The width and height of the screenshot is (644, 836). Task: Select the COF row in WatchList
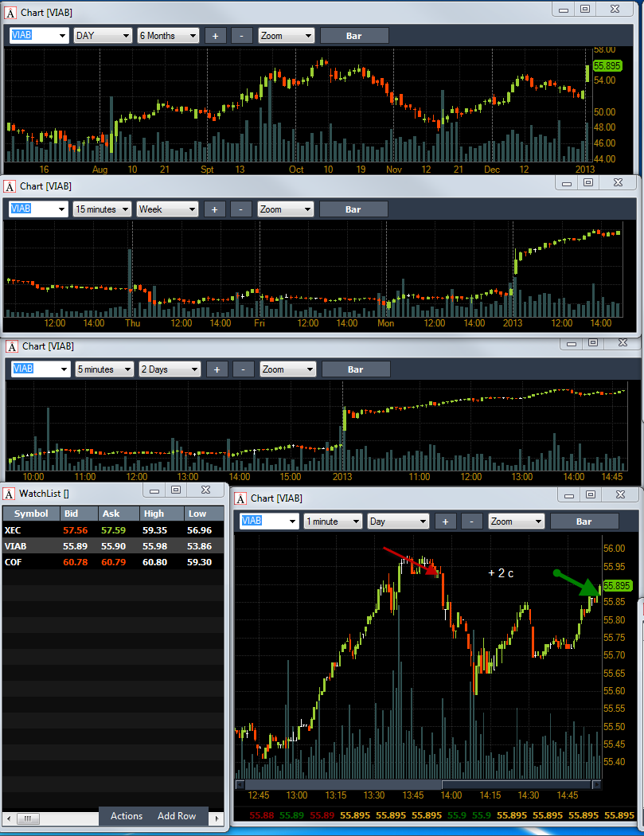[x=113, y=562]
